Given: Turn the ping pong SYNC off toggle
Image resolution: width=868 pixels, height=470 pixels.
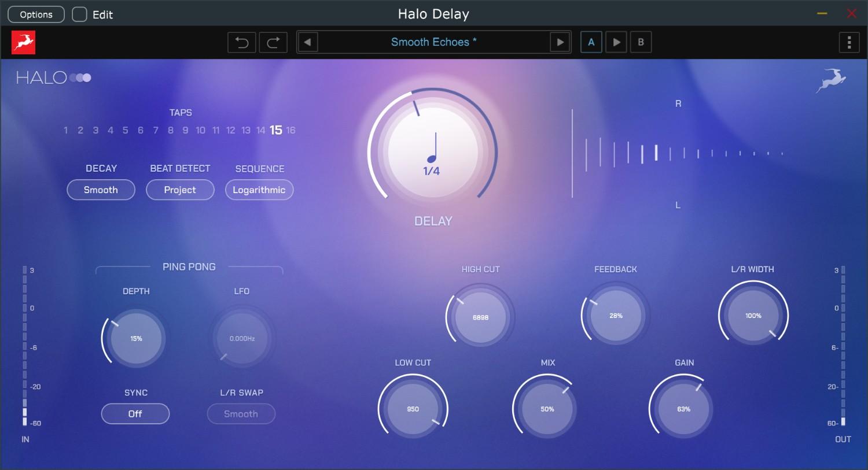Looking at the screenshot, I should pos(135,413).
